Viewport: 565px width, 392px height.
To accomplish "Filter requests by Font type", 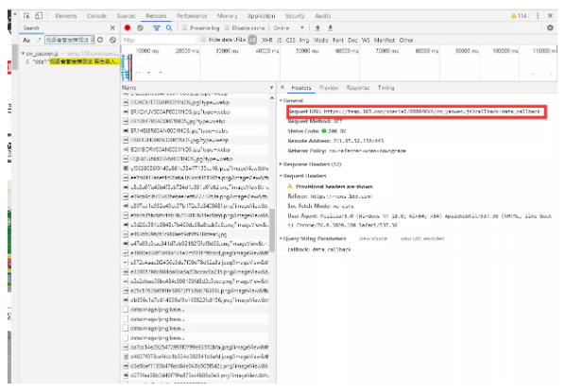I will [x=338, y=40].
